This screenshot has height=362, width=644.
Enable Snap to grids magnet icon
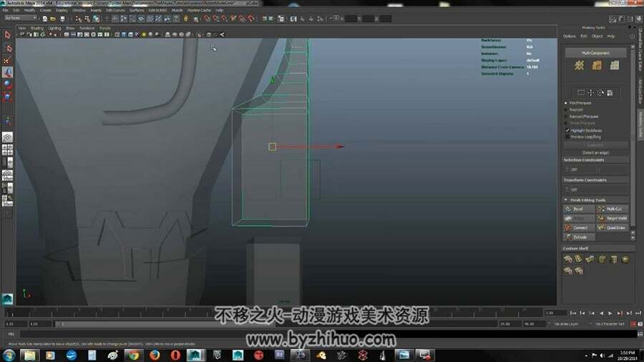207,19
